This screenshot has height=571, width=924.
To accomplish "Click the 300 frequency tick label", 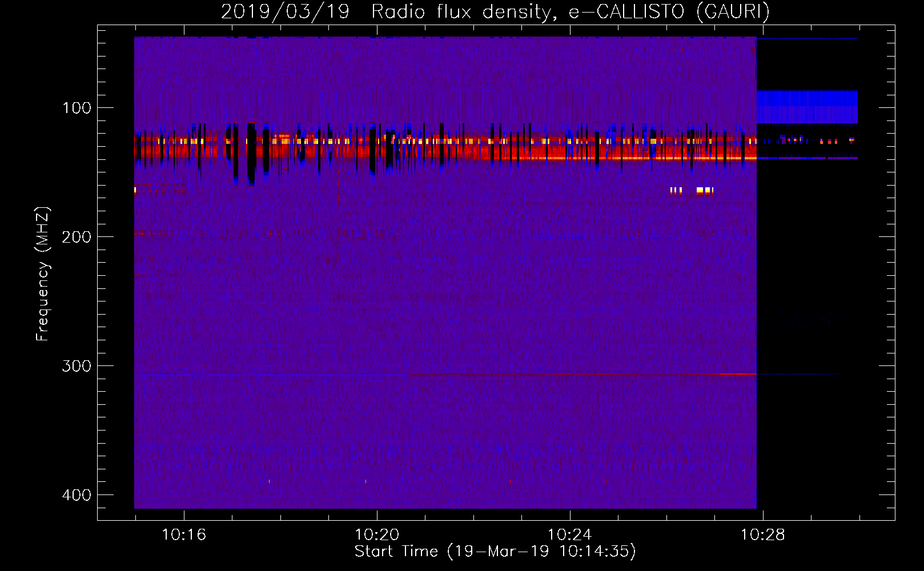I will (77, 366).
